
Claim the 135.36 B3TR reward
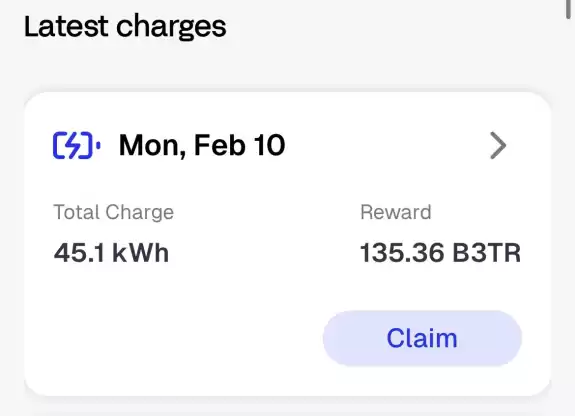(x=422, y=338)
